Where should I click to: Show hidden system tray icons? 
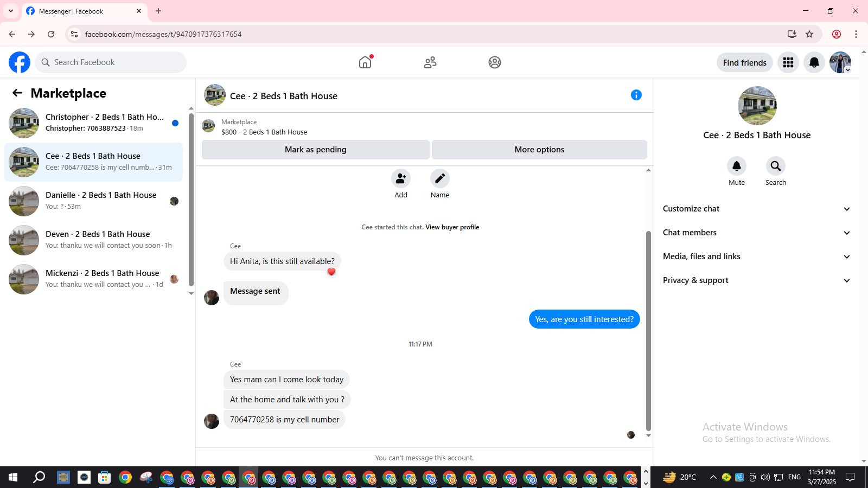click(713, 477)
